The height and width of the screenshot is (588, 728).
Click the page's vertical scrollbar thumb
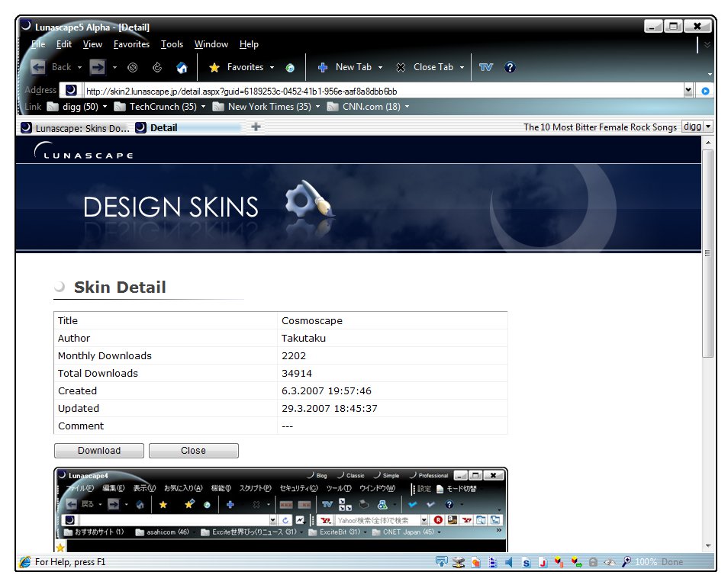tap(707, 253)
